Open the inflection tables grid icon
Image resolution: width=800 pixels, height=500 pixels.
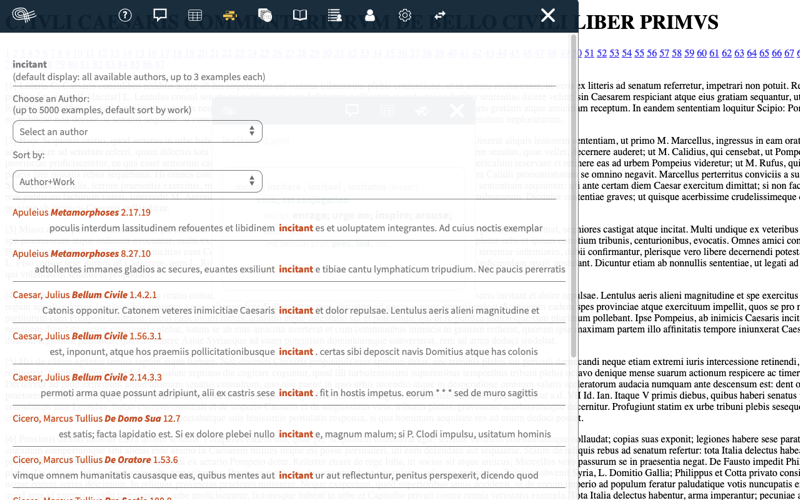pos(195,15)
